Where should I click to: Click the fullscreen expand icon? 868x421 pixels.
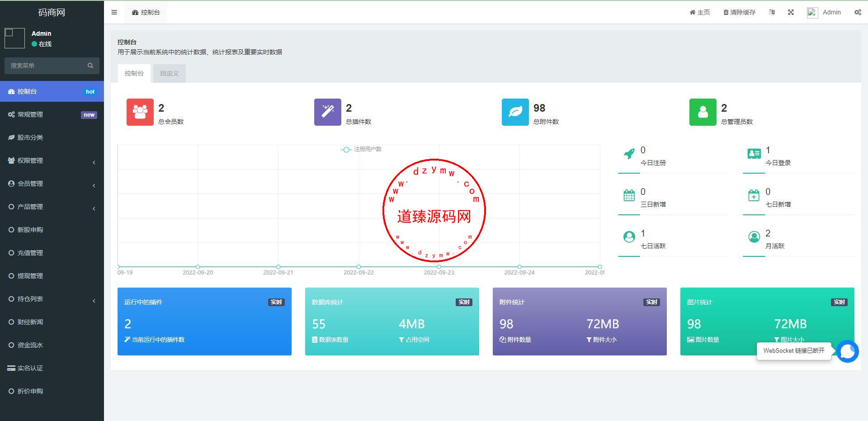pyautogui.click(x=791, y=12)
